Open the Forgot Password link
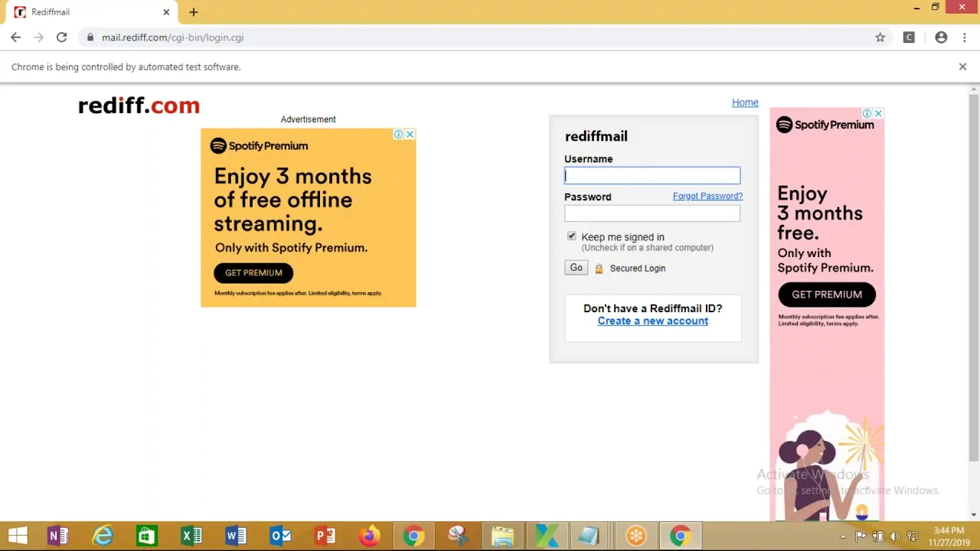Image resolution: width=980 pixels, height=551 pixels. point(707,196)
